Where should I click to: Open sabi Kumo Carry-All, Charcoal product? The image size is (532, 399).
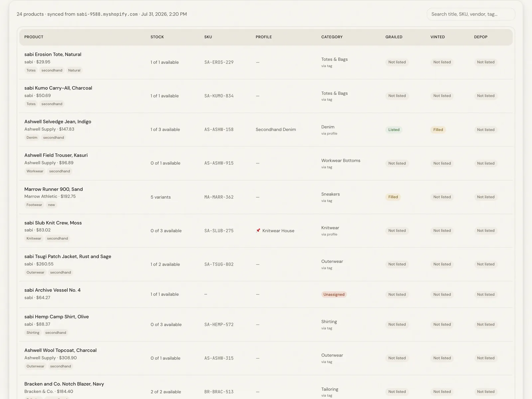pos(58,88)
